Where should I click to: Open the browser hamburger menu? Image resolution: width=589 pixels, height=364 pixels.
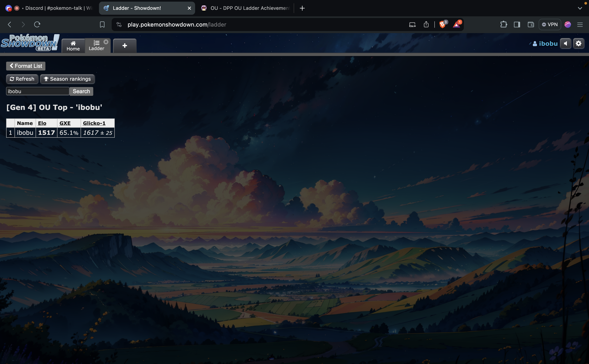tap(580, 25)
